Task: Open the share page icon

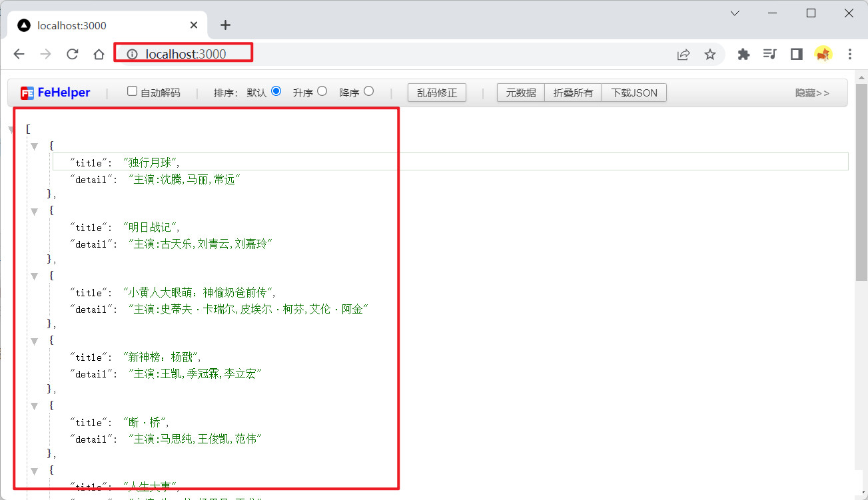Action: pyautogui.click(x=683, y=55)
